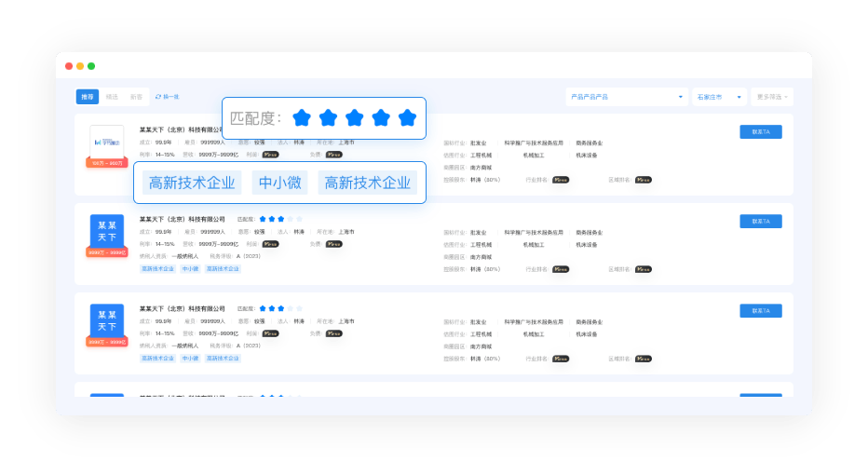Click first 匹配度 star in the third card
This screenshot has height=475, width=868.
click(x=263, y=308)
